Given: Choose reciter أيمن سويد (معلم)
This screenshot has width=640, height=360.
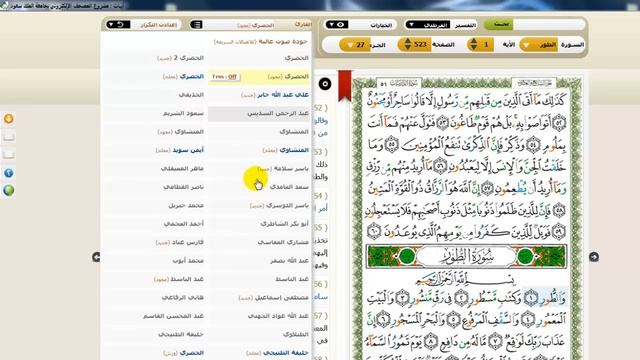Looking at the screenshot, I should [x=180, y=150].
